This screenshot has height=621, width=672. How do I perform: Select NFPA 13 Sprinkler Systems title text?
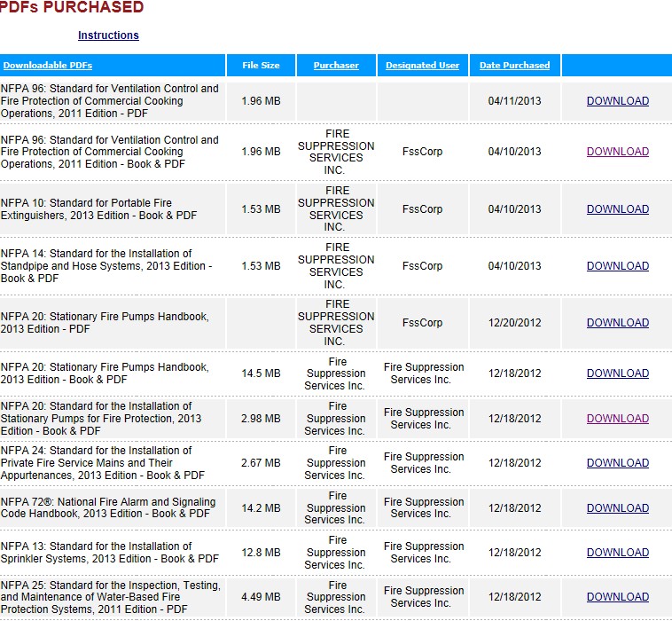coord(110,553)
